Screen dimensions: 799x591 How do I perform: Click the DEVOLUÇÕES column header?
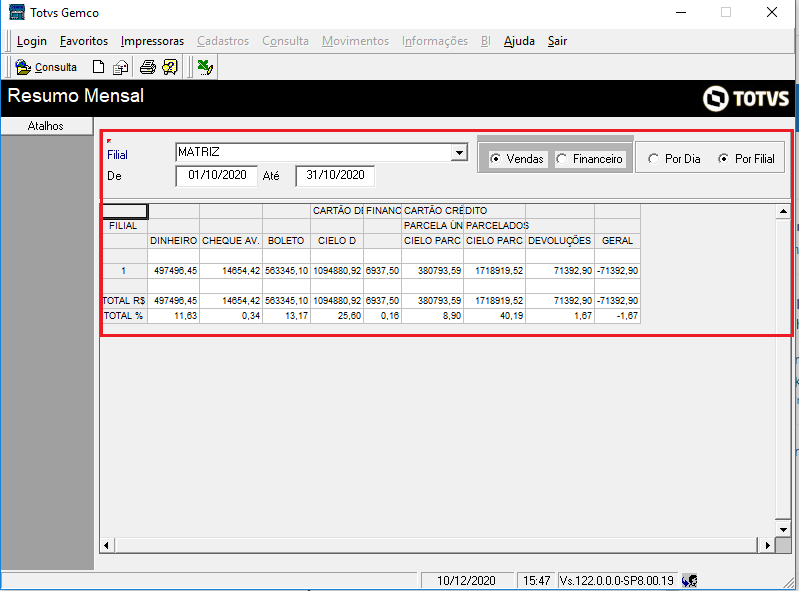(560, 240)
